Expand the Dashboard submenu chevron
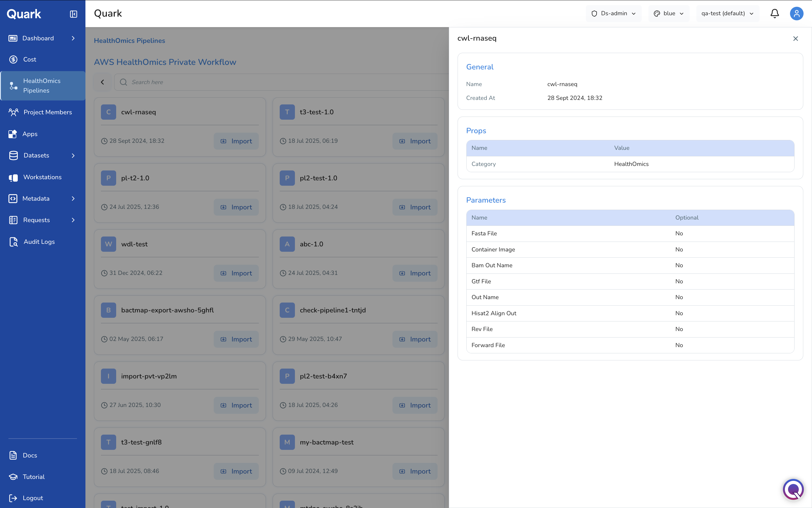 (73, 38)
